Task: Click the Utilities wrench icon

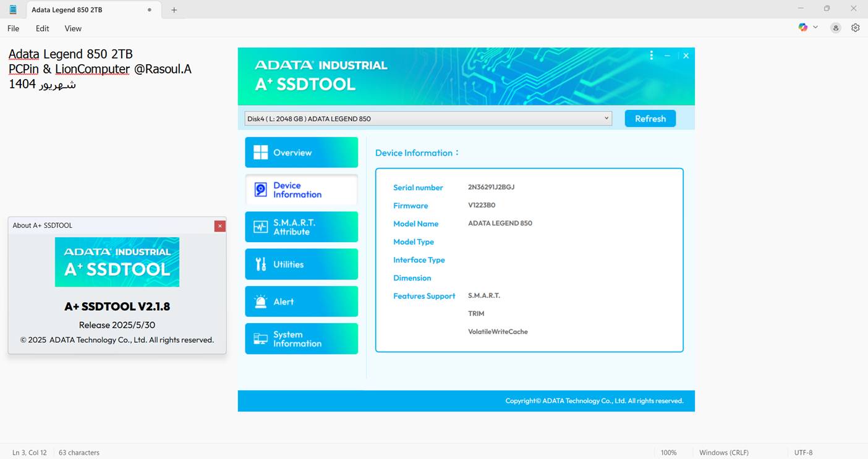Action: (261, 264)
